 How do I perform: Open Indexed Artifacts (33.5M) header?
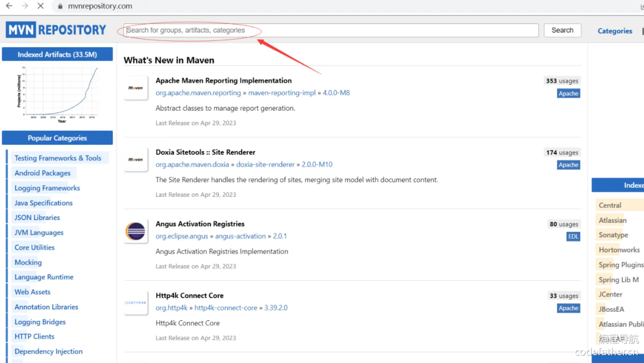[x=57, y=54]
